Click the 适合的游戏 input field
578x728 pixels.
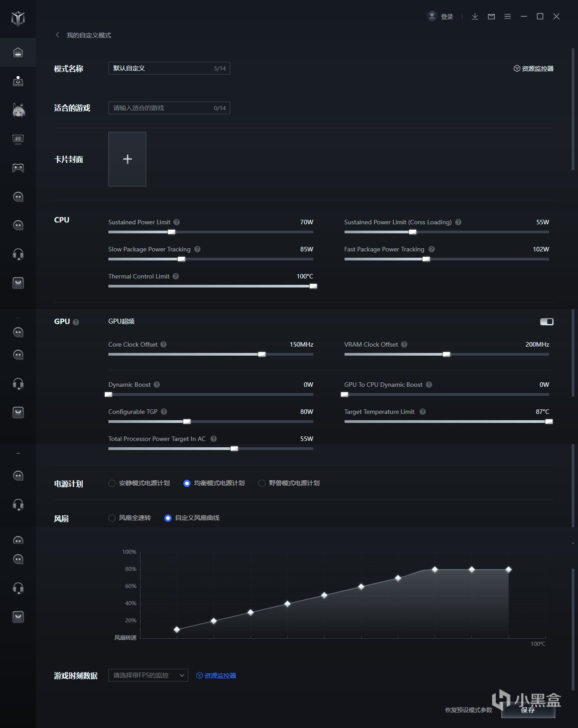[x=169, y=108]
